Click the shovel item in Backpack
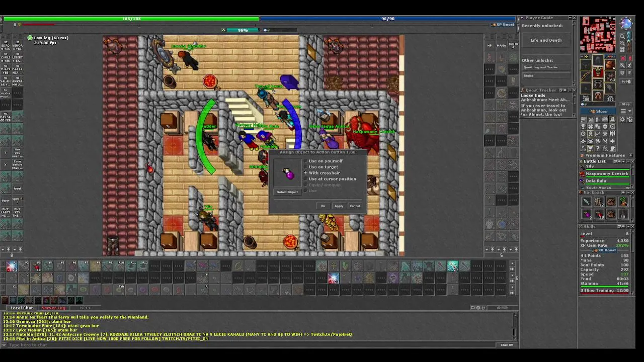 coord(623,214)
